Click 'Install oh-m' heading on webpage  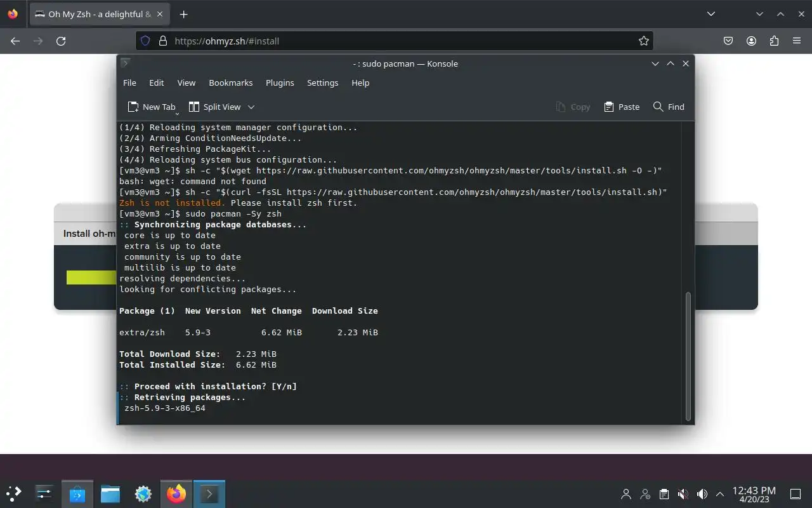tap(90, 233)
